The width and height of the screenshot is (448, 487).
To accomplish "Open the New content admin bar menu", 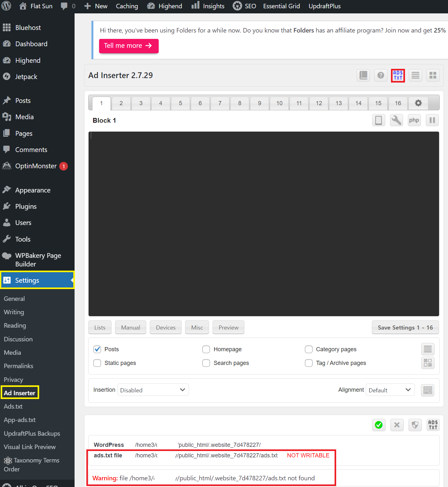I will pyautogui.click(x=96, y=6).
